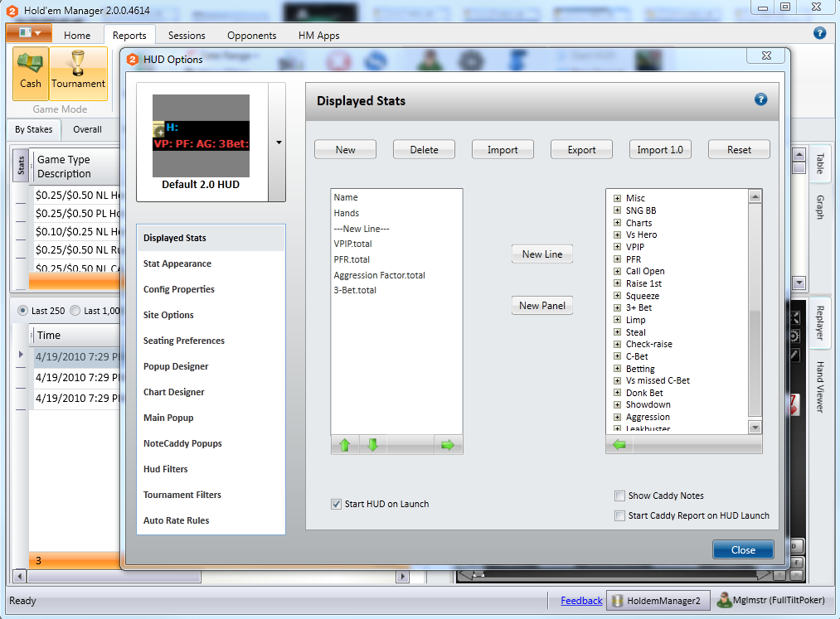Click the Import 1.0 button
This screenshot has width=840, height=619.
[660, 150]
